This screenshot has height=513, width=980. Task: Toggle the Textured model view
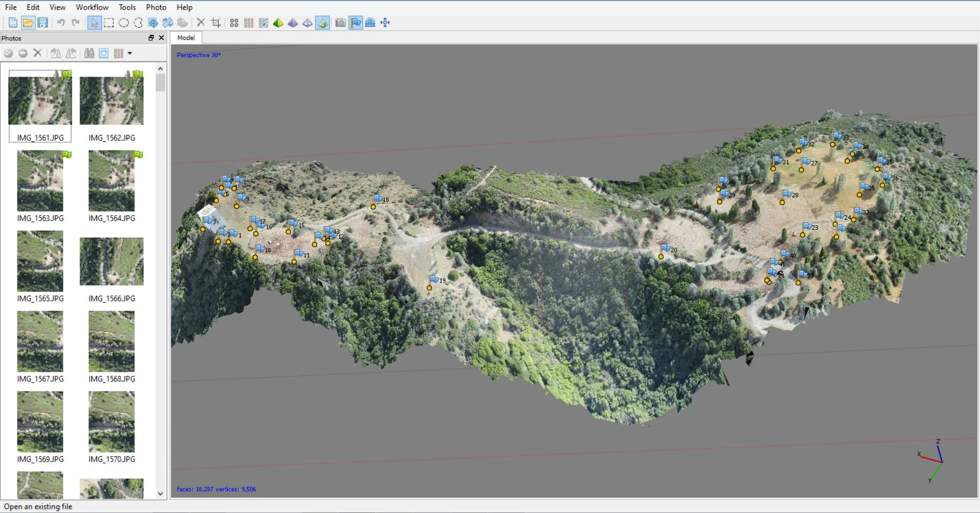[323, 23]
